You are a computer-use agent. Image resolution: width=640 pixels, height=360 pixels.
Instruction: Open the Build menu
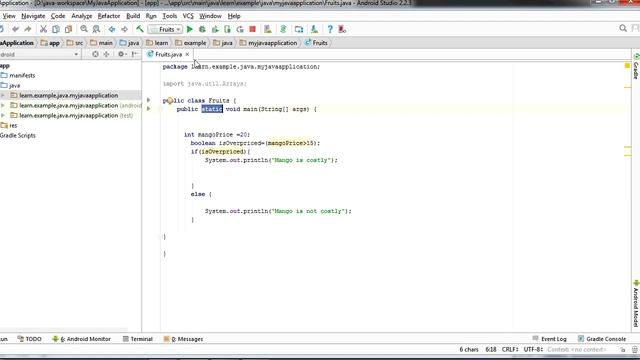(x=133, y=16)
